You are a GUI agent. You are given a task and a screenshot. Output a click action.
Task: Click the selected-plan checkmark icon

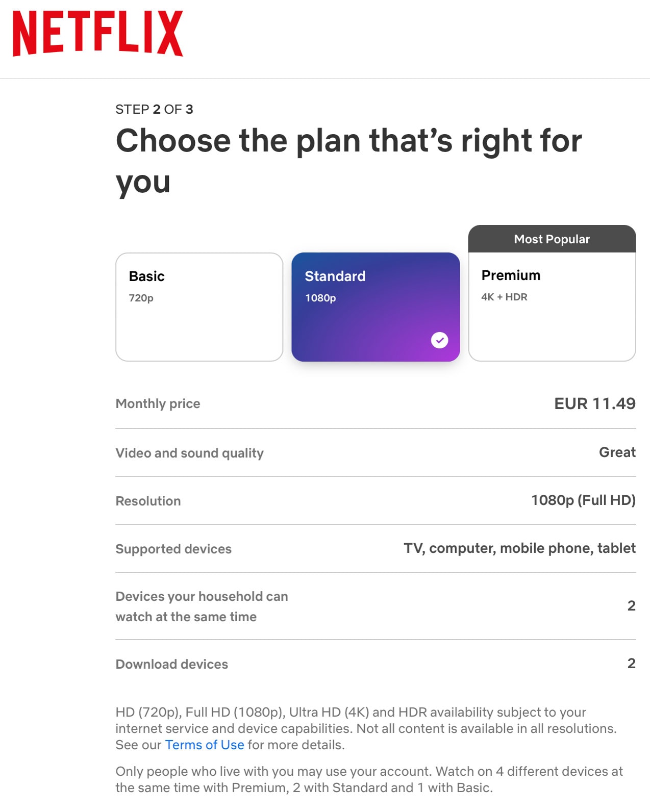(x=439, y=340)
